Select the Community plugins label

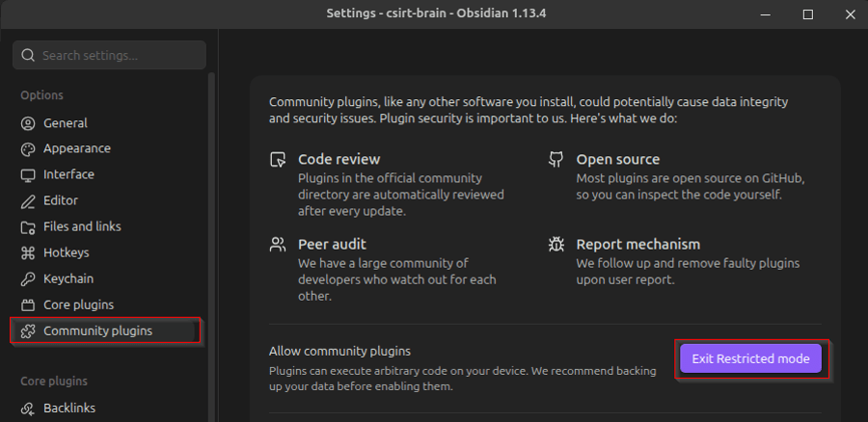97,330
